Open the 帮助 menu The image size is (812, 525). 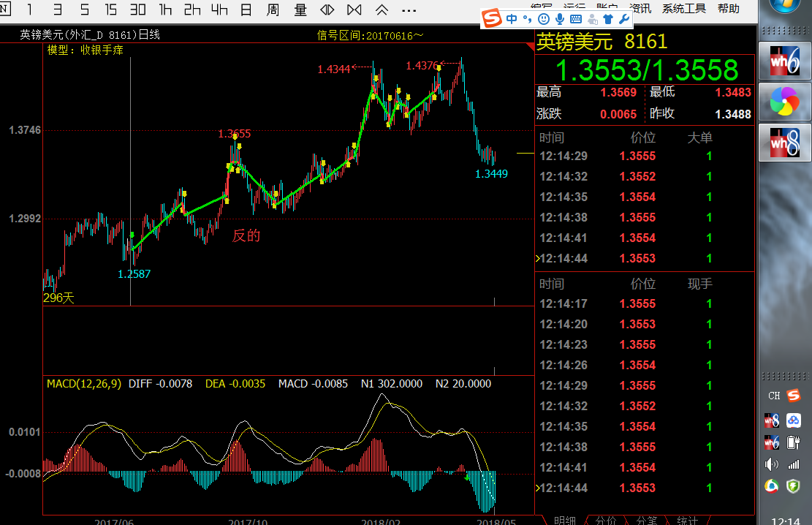coord(728,8)
